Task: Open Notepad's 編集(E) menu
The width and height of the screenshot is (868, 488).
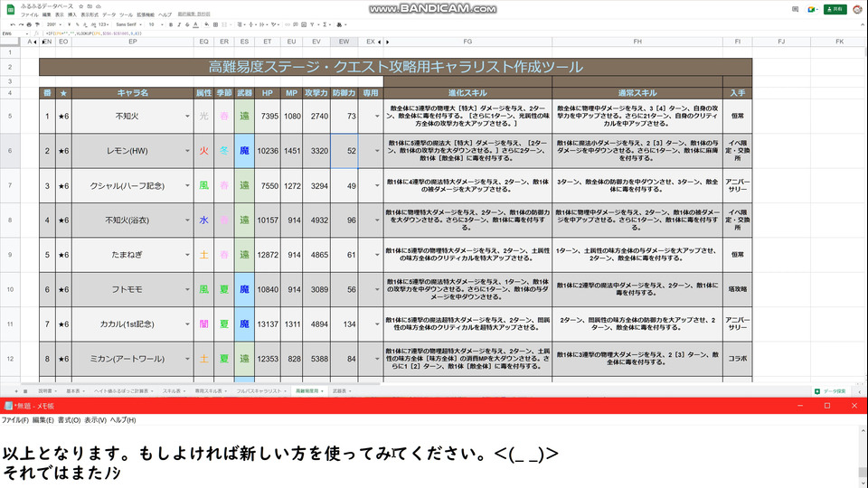Action: pos(42,420)
